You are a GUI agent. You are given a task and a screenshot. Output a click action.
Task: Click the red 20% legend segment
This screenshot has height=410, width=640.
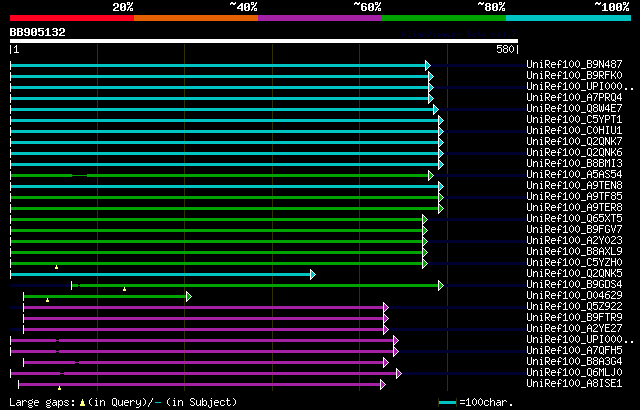(x=72, y=18)
